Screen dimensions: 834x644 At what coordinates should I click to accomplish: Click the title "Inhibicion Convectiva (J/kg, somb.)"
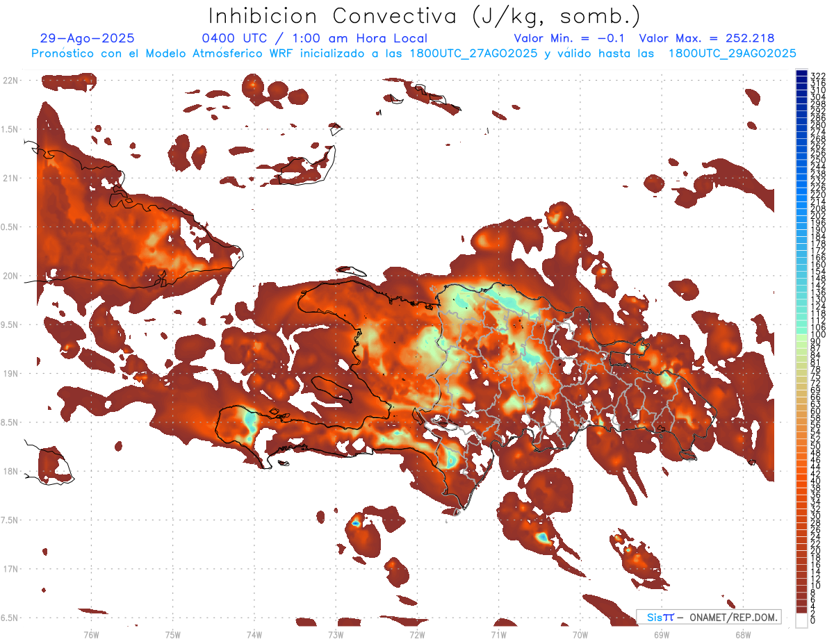[425, 16]
